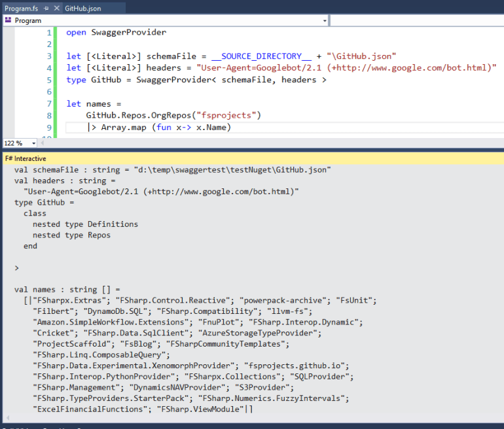Open the empty members dropdown on right
504x429 pixels.
(x=416, y=20)
